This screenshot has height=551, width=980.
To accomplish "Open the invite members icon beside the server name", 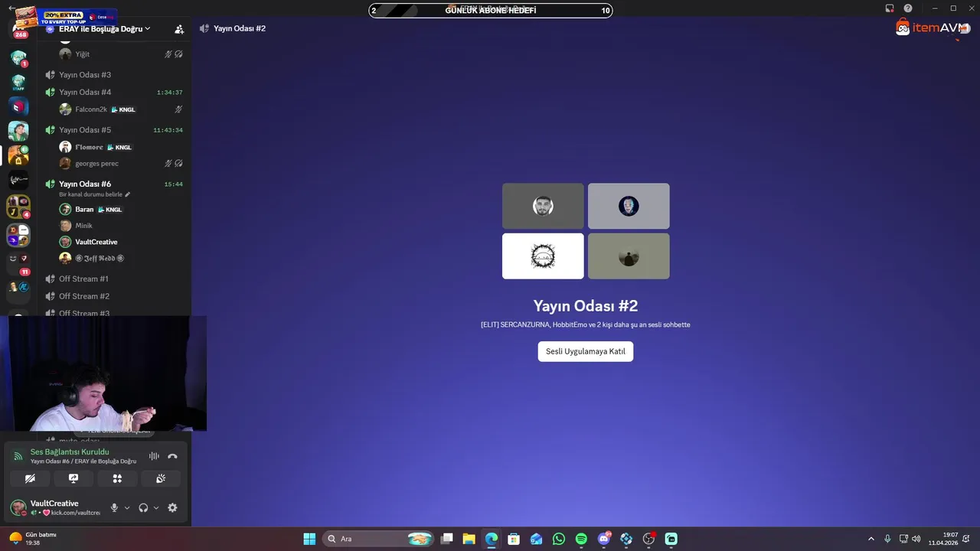I will 179,29.
